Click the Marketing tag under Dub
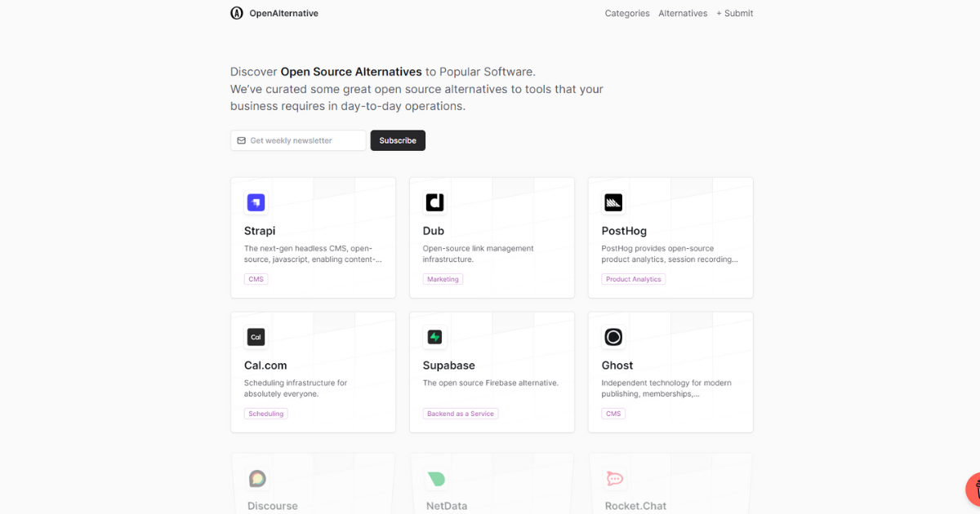 tap(443, 278)
